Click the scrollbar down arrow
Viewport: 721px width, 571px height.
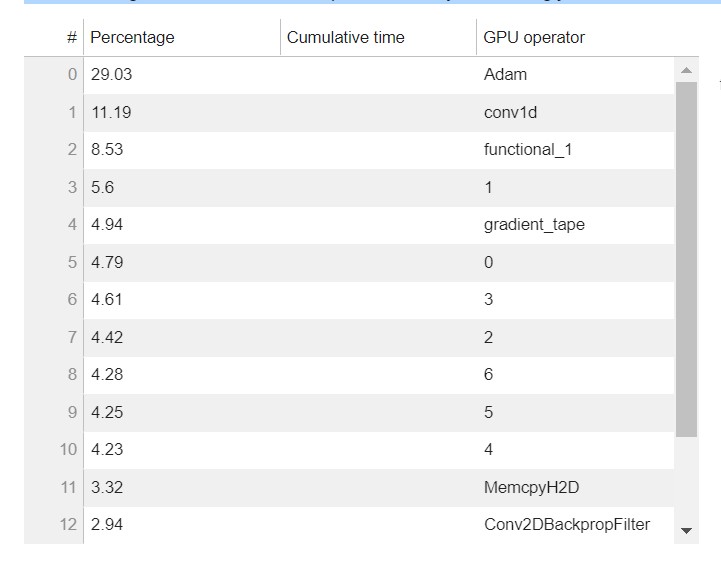[x=686, y=531]
